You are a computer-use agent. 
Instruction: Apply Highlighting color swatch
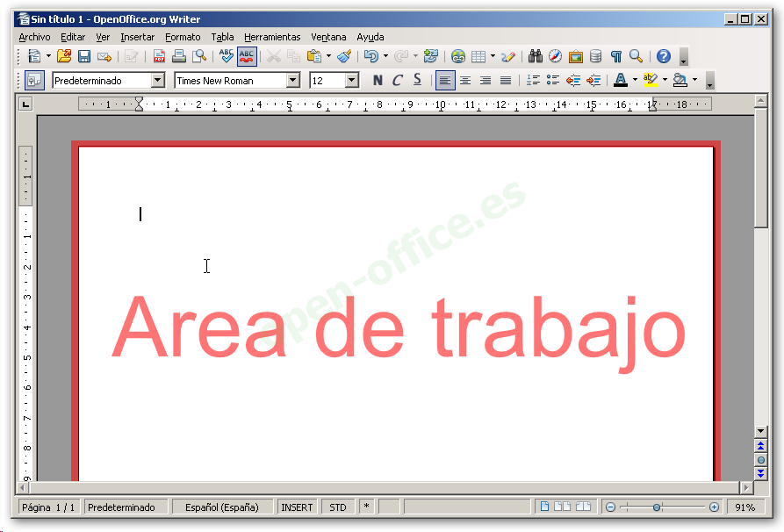[650, 80]
